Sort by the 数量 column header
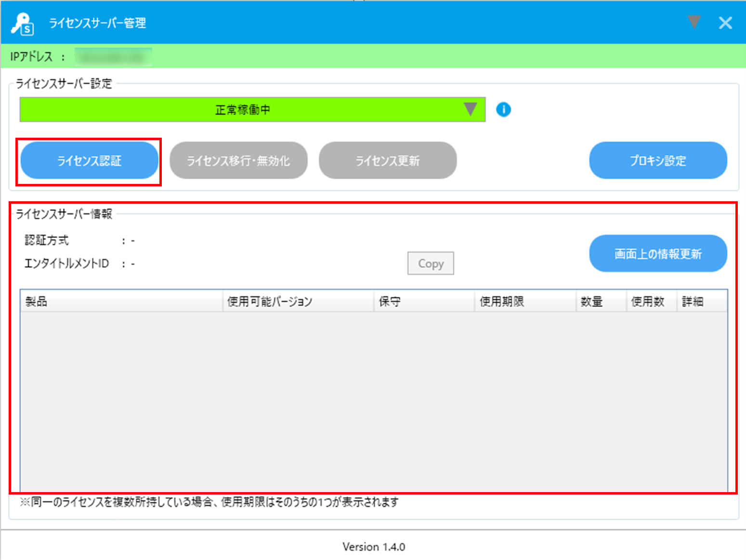Viewport: 746px width, 560px height. pyautogui.click(x=601, y=302)
